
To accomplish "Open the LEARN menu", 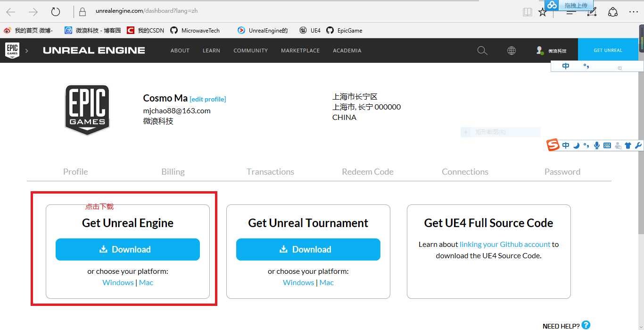I will point(211,51).
